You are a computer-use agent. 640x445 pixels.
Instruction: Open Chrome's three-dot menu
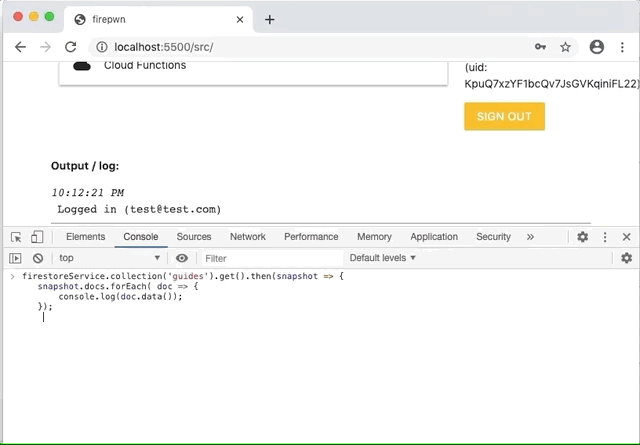[622, 47]
